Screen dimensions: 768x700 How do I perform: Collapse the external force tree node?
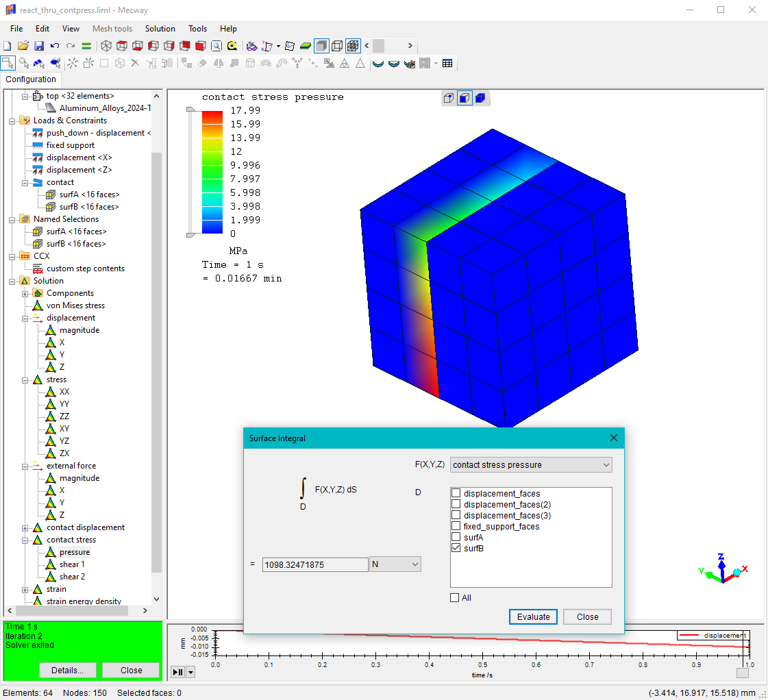click(x=25, y=466)
